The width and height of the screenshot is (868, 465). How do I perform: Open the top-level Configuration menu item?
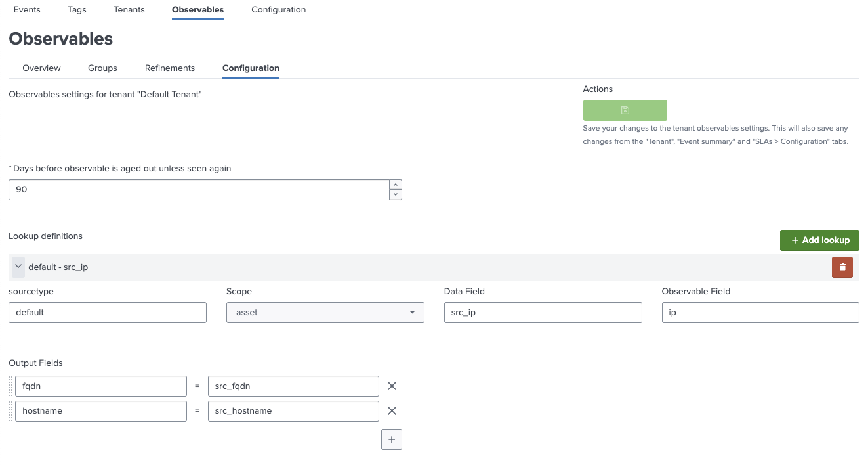(278, 10)
